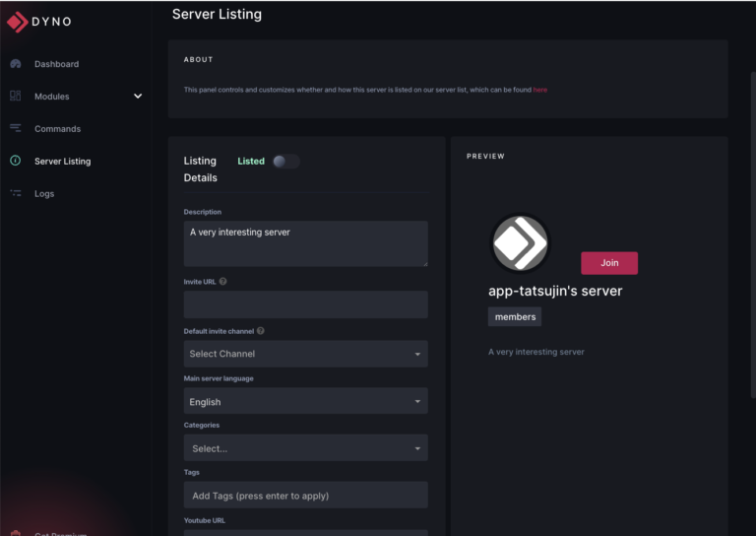Go to the Dashboard menu item

coord(56,64)
